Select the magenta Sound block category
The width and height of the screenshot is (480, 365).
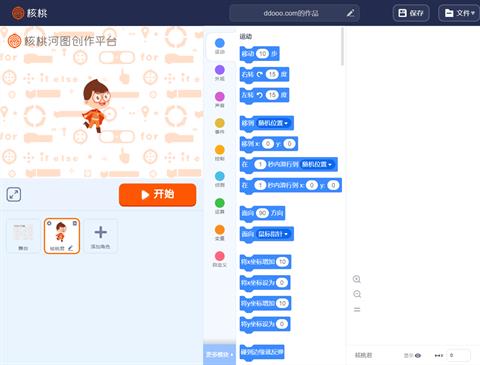pos(220,100)
